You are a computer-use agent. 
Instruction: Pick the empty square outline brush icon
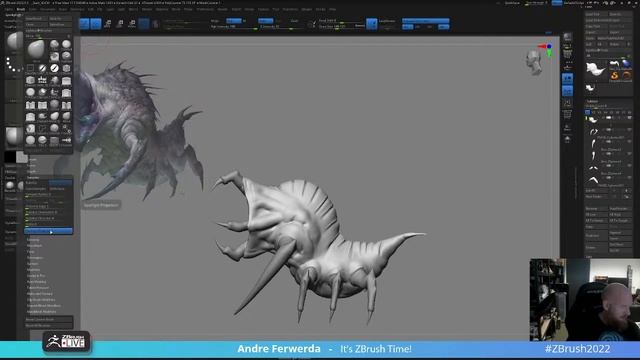31,68
